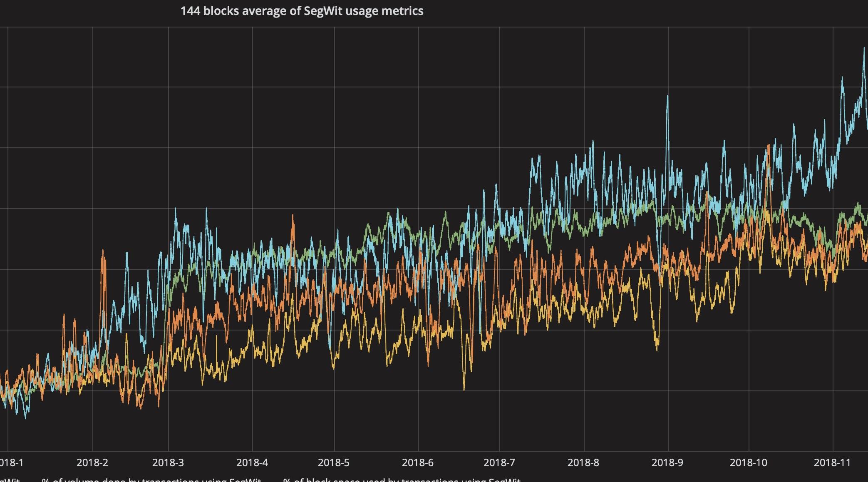This screenshot has width=868, height=482.
Task: Click the 2018-3 x-axis label
Action: [168, 462]
